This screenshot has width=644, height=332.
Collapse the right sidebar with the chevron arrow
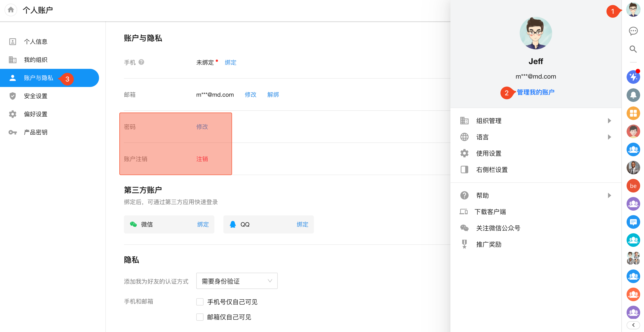[x=633, y=325]
